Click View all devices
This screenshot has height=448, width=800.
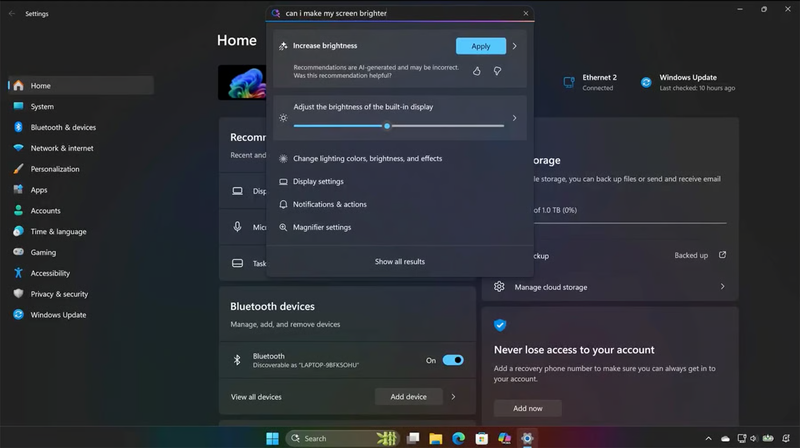(256, 396)
